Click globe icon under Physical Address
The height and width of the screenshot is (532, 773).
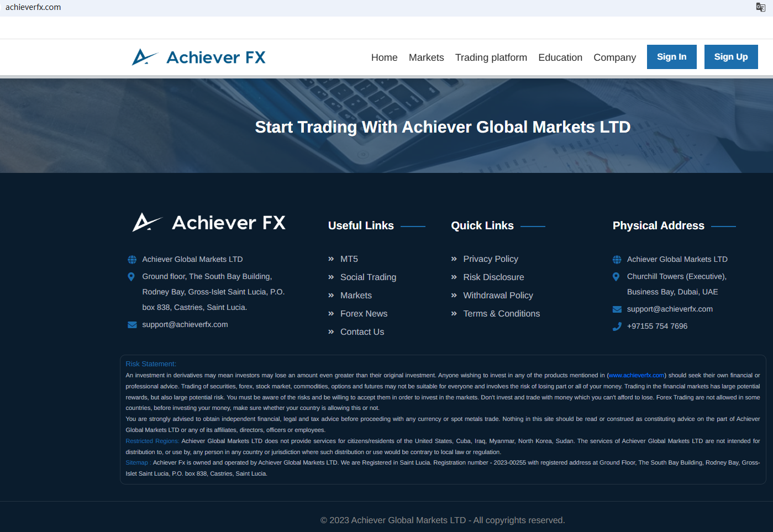click(x=617, y=260)
